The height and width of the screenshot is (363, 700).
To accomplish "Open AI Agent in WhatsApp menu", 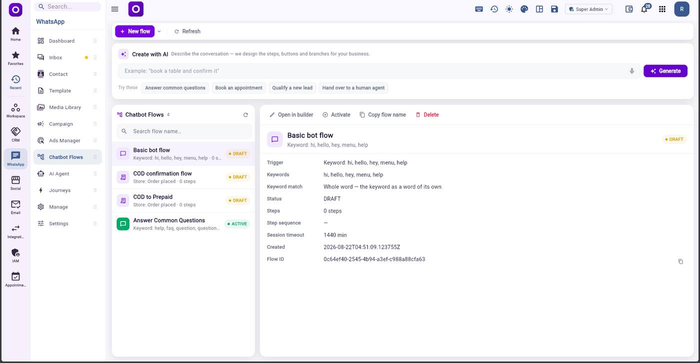I will 67,174.
